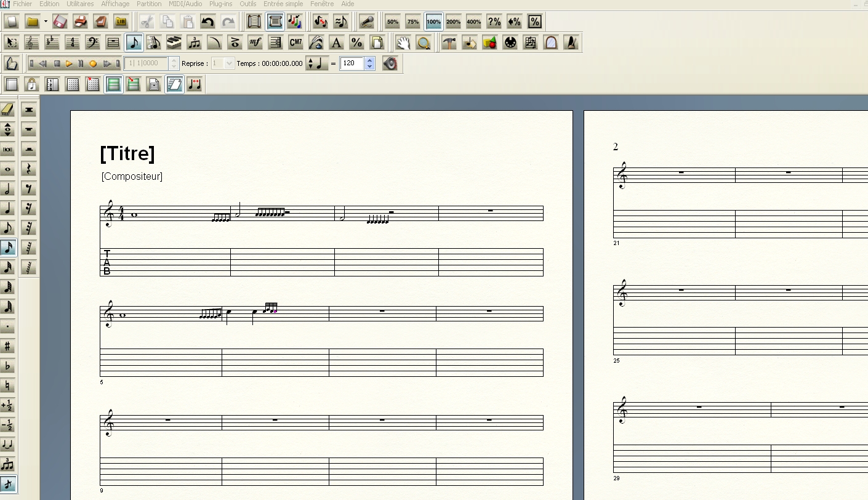This screenshot has height=500, width=868.
Task: Select the Selection tool arrow
Action: pos(10,42)
